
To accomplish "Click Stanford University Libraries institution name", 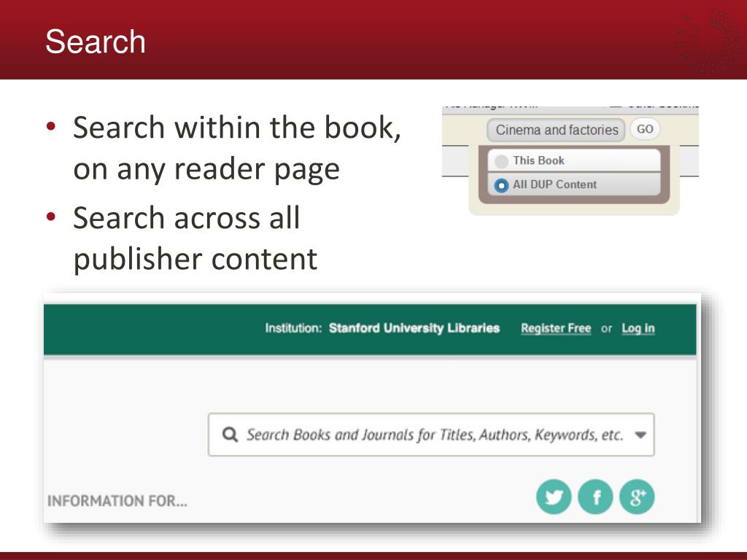I will [414, 328].
